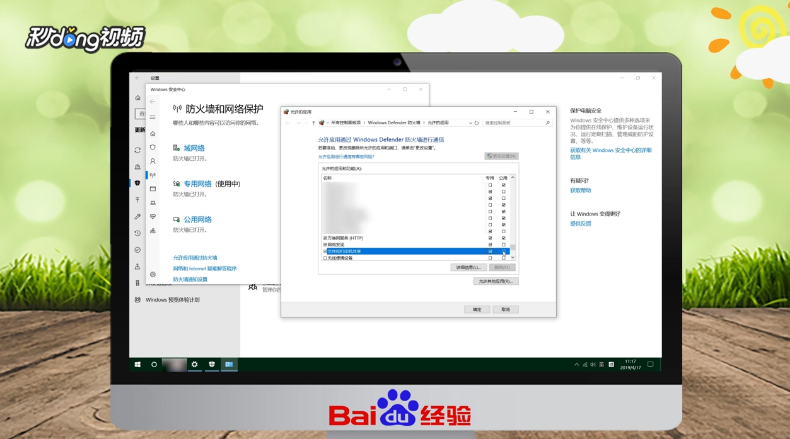Expand breadcrumb chevron after Windows Defender 防火墙
The height and width of the screenshot is (439, 790).
coord(424,123)
